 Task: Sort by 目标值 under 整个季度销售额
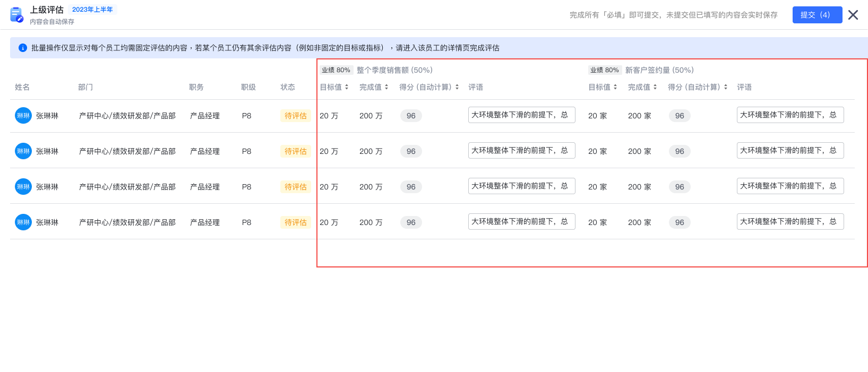pyautogui.click(x=347, y=87)
